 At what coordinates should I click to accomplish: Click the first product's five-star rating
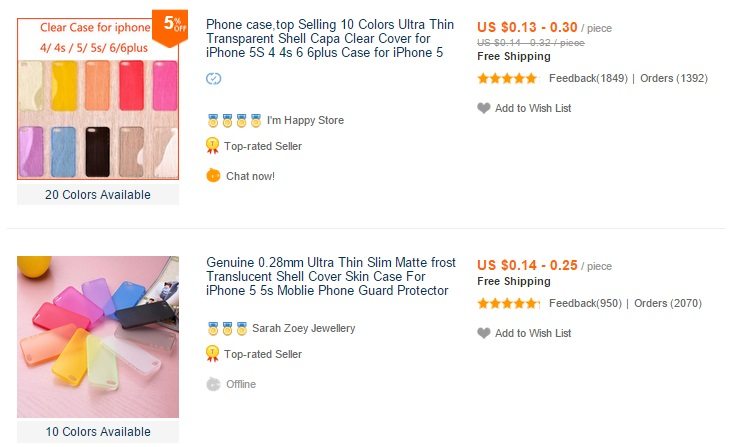click(x=507, y=78)
